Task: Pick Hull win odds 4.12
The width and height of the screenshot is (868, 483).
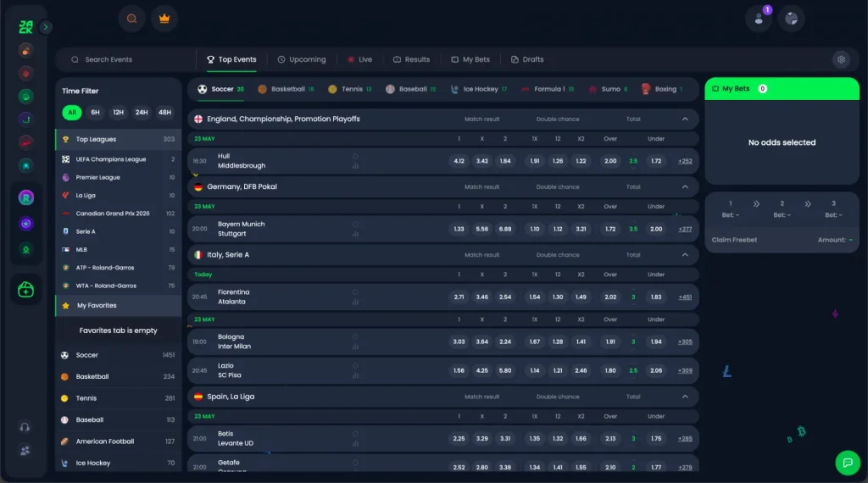Action: (x=459, y=161)
